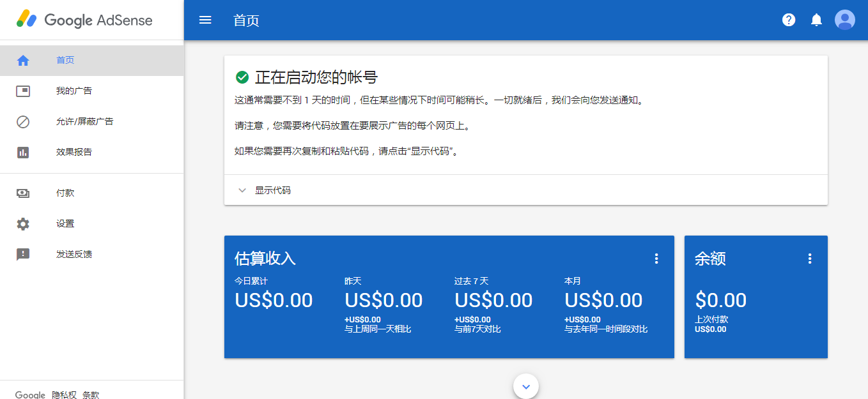This screenshot has height=399, width=868.
Task: Click the Google AdSense logo
Action: point(84,20)
